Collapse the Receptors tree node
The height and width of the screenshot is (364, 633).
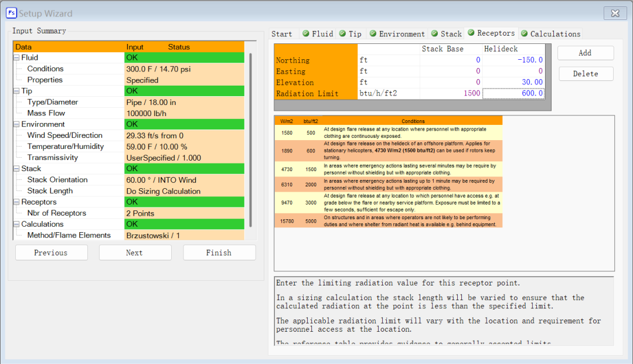pos(16,202)
